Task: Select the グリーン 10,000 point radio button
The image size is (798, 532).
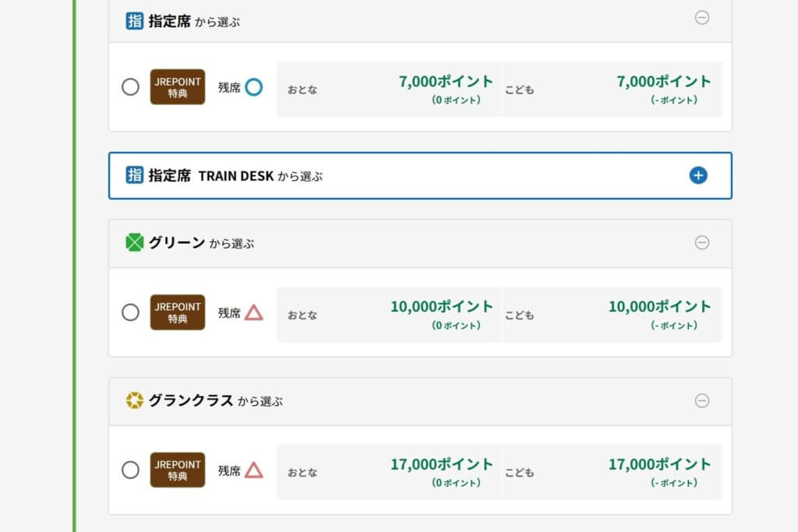Action: pos(131,312)
